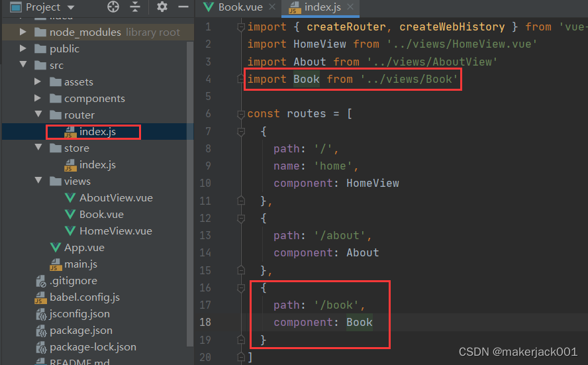Open the Project panel gear settings
This screenshot has width=588, height=365.
[162, 8]
